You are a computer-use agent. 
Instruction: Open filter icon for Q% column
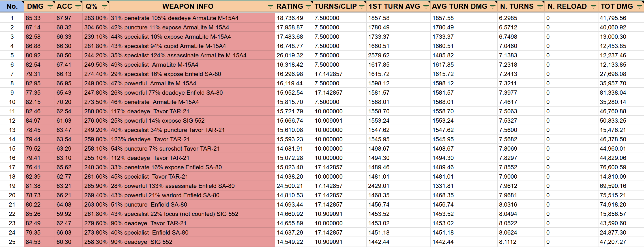(x=104, y=7)
